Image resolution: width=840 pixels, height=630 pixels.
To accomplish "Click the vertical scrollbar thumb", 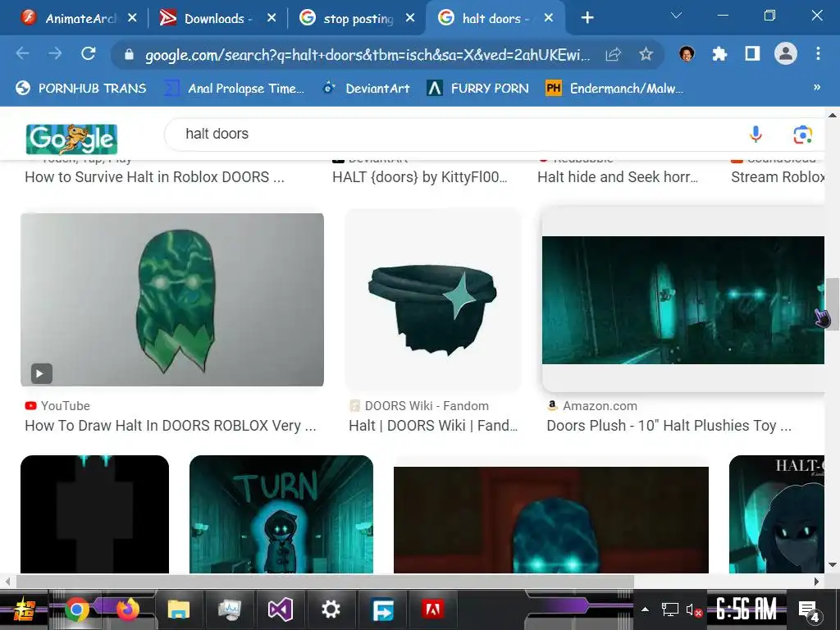I will pyautogui.click(x=832, y=304).
